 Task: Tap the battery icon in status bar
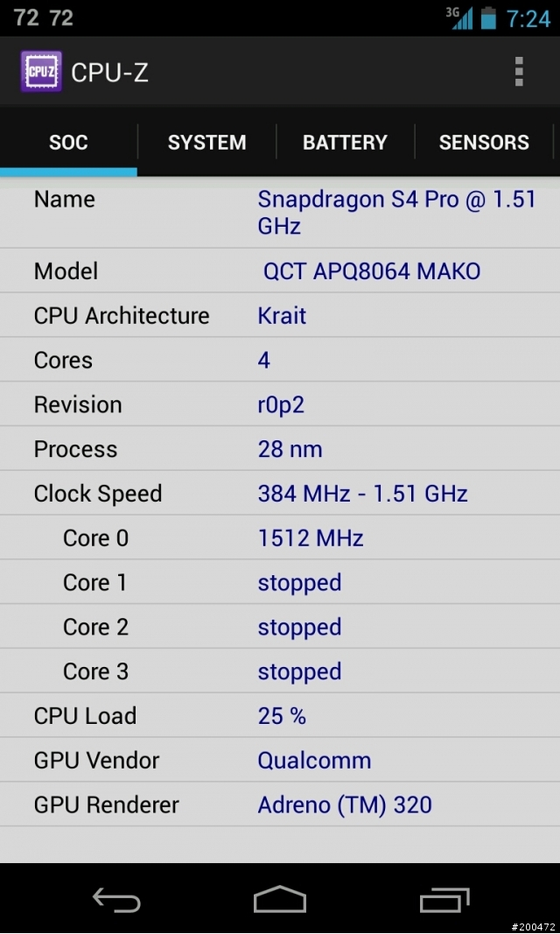(x=488, y=18)
